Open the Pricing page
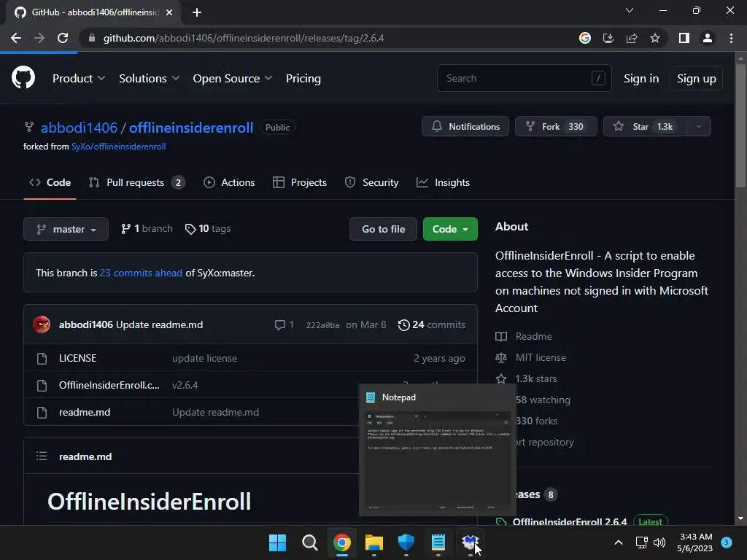Image resolution: width=747 pixels, height=560 pixels. coord(303,79)
